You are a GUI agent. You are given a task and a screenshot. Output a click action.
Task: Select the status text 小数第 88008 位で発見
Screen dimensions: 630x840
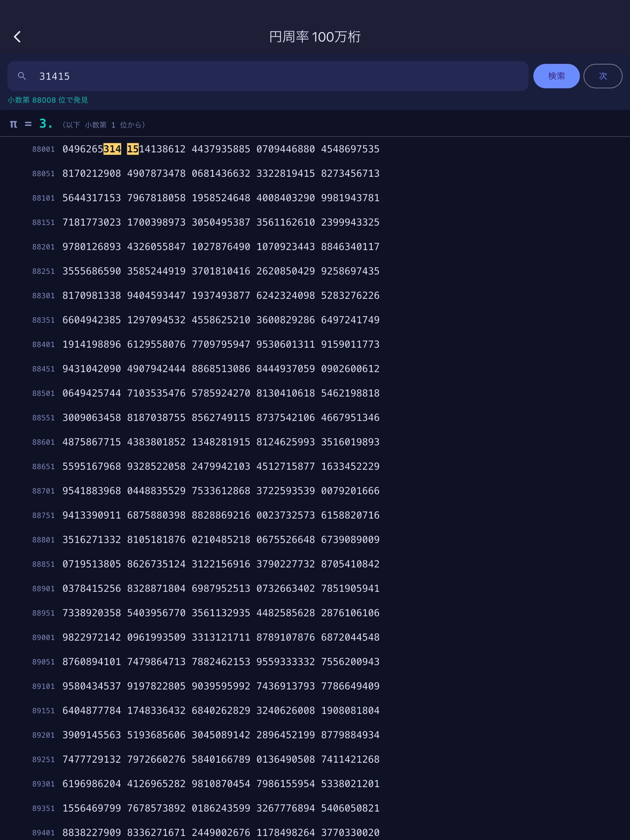point(48,100)
